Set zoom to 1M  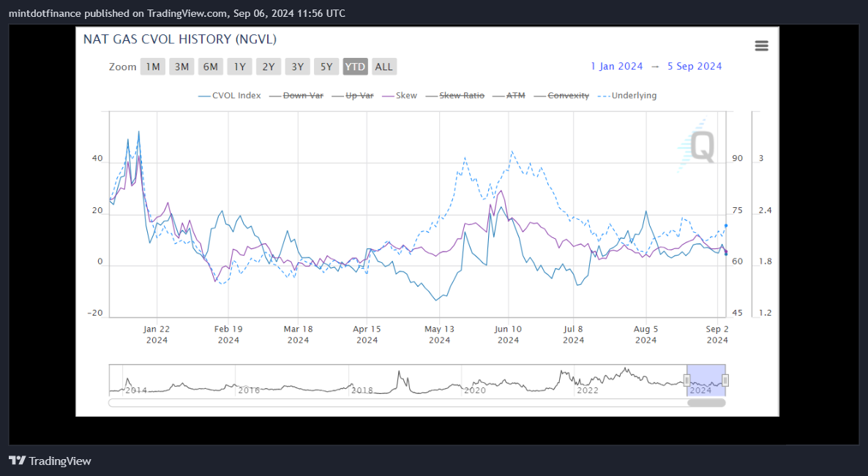pos(153,67)
